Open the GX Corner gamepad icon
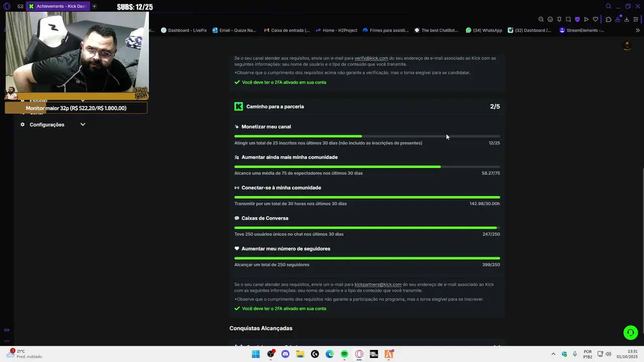This screenshot has width=644, height=362. coord(20,7)
